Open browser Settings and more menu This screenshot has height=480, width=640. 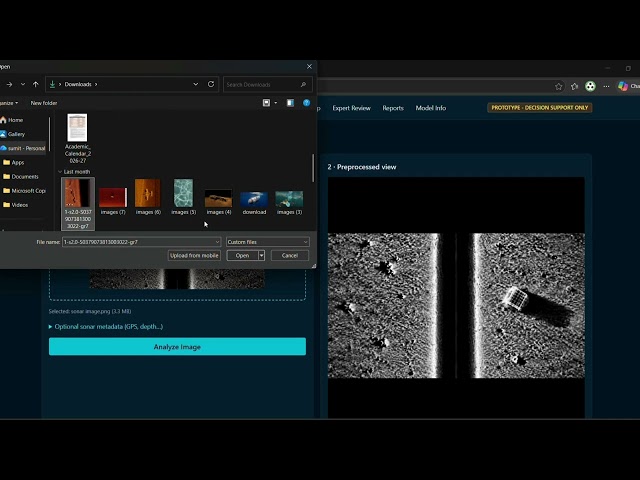606,86
